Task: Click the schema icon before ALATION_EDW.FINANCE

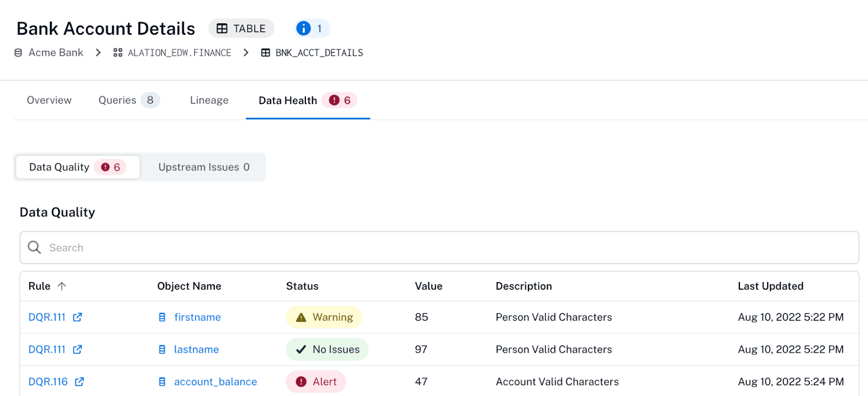Action: [x=118, y=53]
